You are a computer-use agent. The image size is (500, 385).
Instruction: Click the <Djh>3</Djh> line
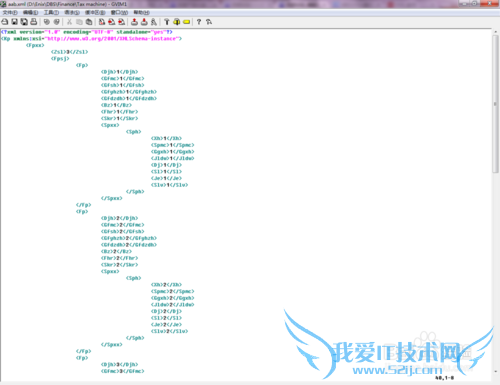tap(119, 365)
